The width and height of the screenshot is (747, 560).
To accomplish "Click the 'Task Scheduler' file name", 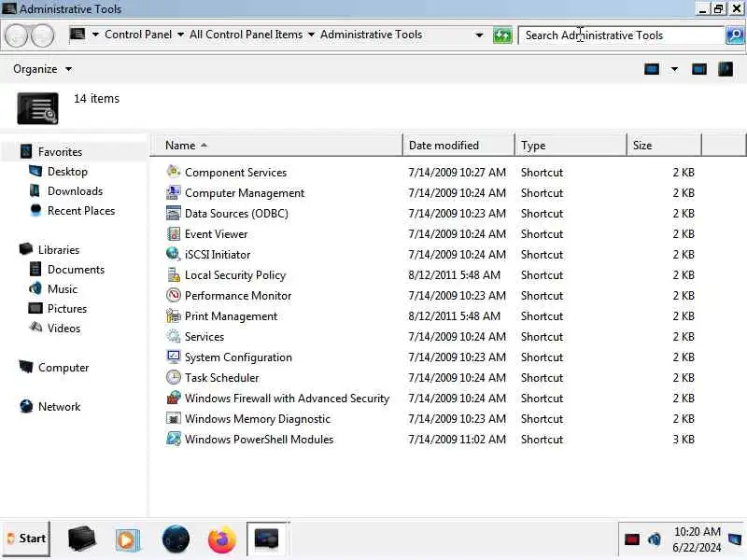I will 222,378.
